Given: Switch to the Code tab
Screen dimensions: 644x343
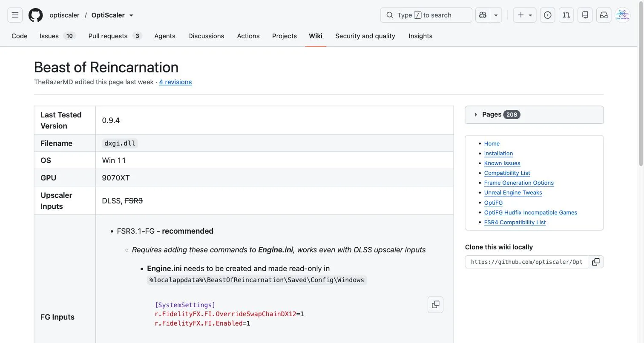Looking at the screenshot, I should click(x=20, y=36).
